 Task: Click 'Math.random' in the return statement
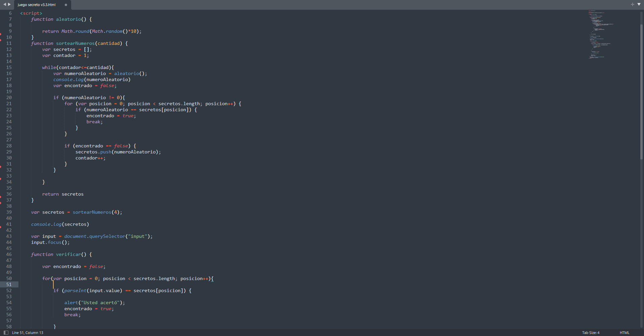click(107, 31)
